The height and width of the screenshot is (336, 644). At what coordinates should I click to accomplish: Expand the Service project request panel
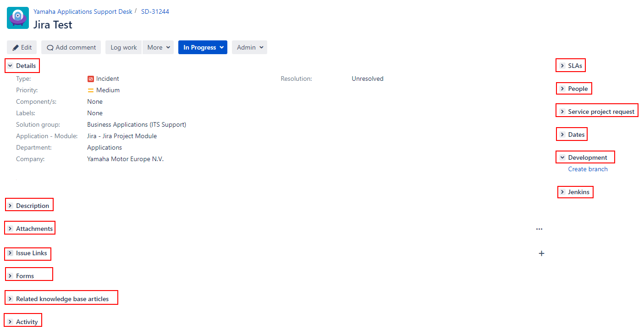[562, 112]
